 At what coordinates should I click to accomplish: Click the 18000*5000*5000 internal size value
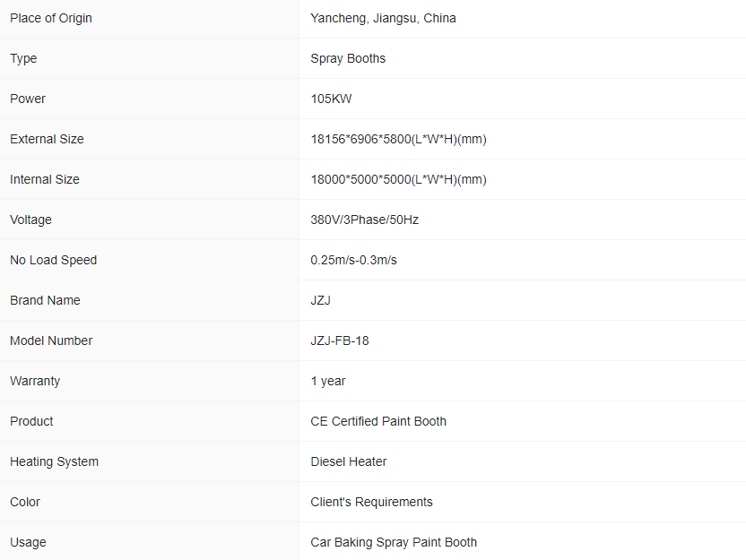coord(398,179)
